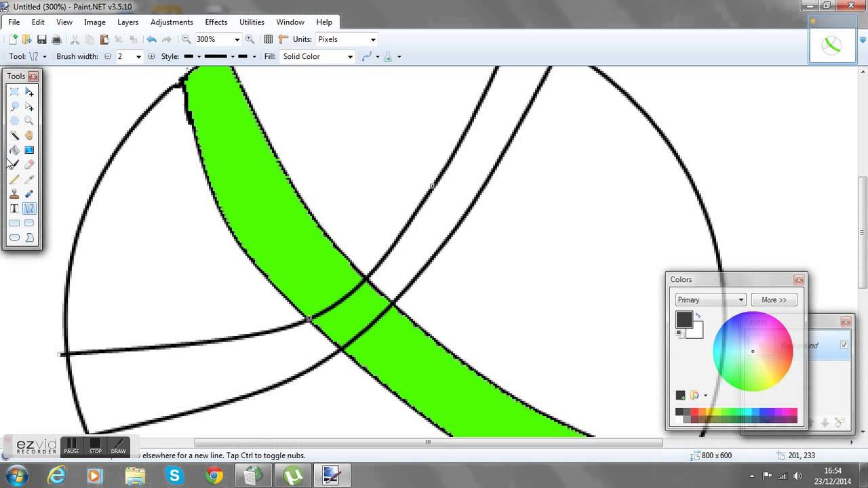Increase brush width with plus button
This screenshot has height=488, width=868.
click(151, 56)
